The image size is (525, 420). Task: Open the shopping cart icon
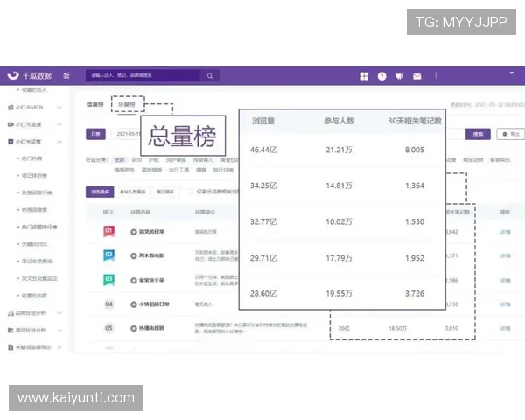[400, 76]
